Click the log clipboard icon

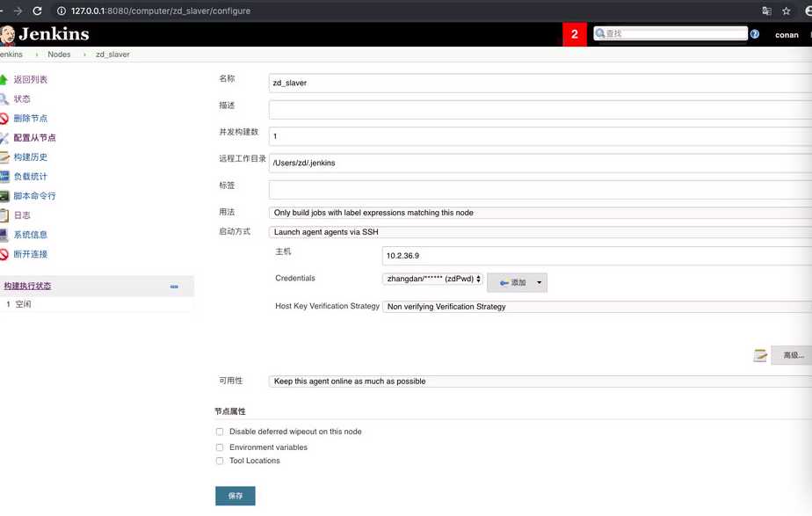4,215
